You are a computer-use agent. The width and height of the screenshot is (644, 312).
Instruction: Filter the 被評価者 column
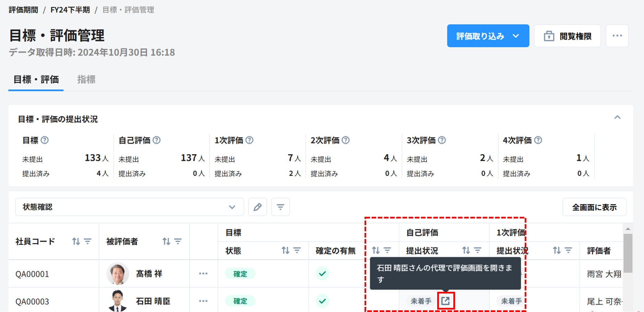pyautogui.click(x=178, y=241)
